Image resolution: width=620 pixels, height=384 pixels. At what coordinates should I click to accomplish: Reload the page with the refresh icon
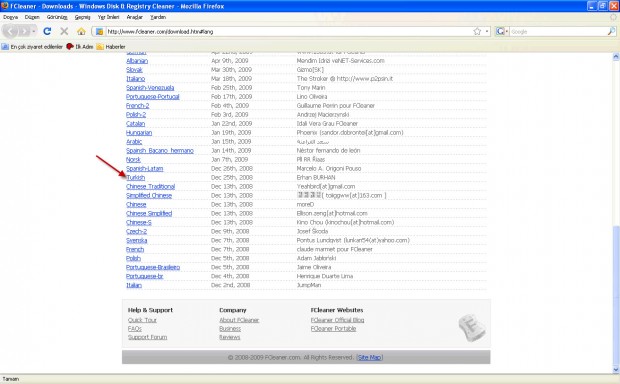pos(47,31)
